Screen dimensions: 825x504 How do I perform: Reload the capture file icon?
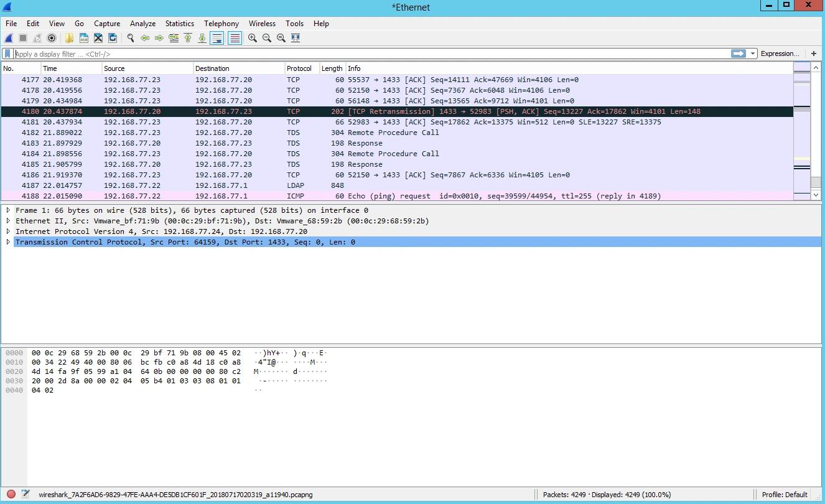[113, 38]
